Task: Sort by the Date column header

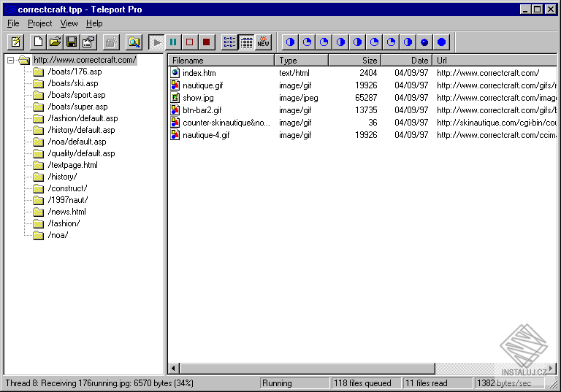Action: pos(406,60)
